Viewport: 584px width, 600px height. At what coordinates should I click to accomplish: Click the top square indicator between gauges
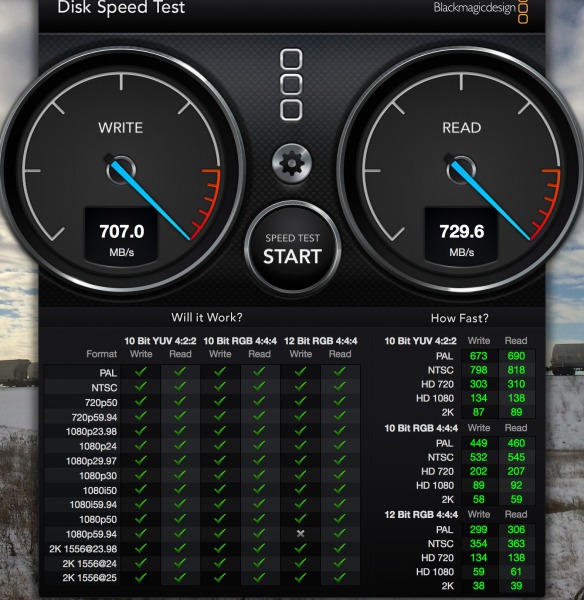click(x=291, y=59)
